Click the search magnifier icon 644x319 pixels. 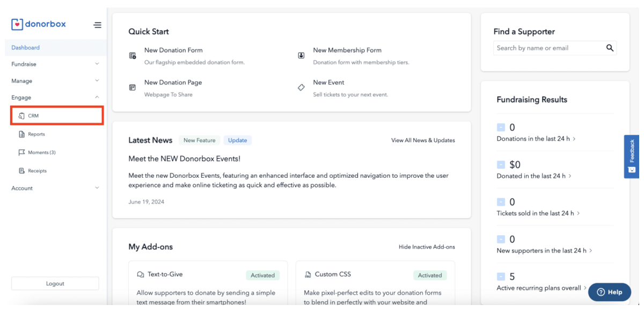click(x=610, y=48)
